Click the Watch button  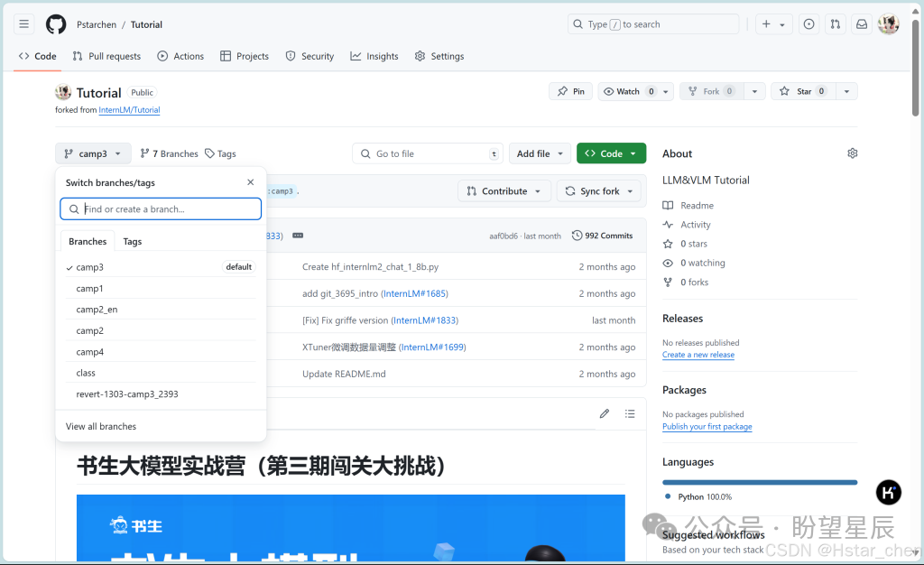tap(629, 91)
